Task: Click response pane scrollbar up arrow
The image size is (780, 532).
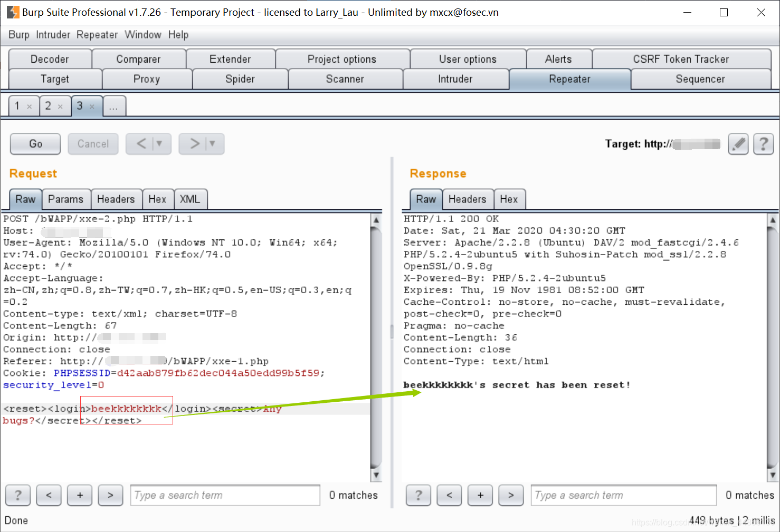Action: (773, 219)
